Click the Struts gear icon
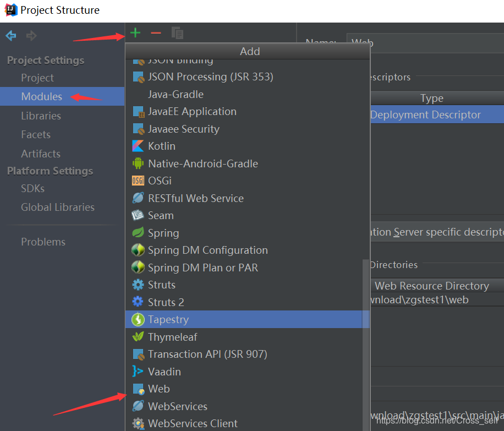The image size is (504, 431). tap(138, 285)
